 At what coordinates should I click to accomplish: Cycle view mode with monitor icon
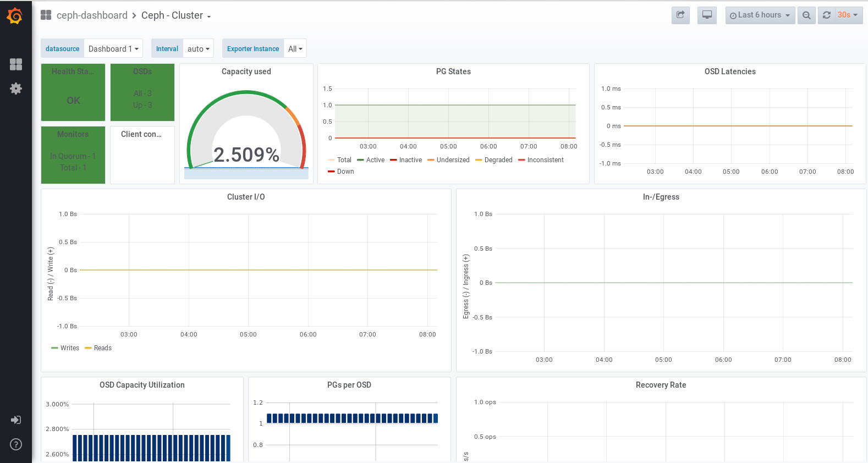(707, 15)
